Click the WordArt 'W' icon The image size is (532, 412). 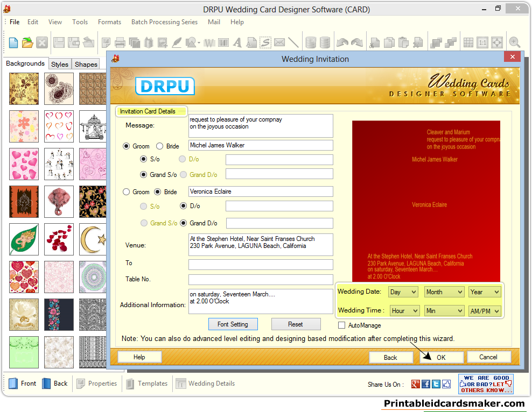[x=209, y=42]
